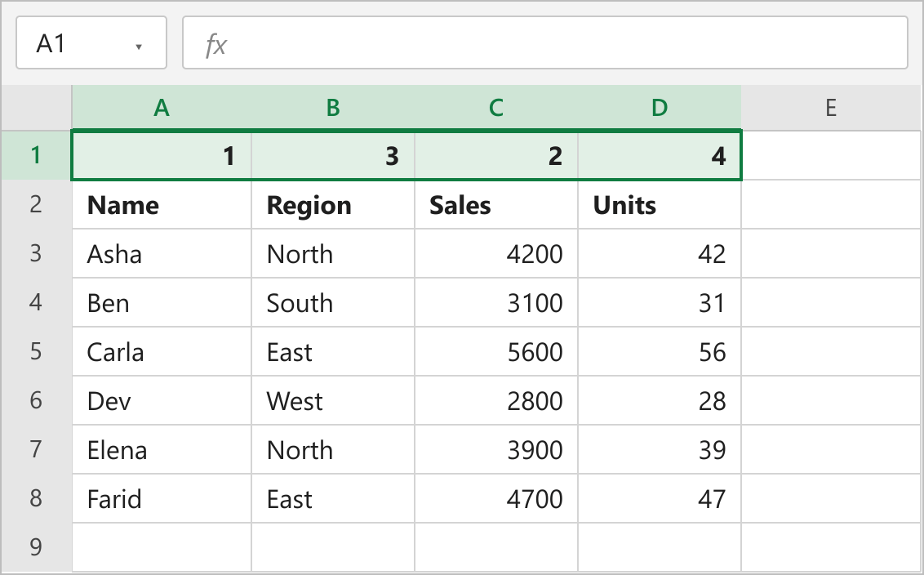Select Units value 47
This screenshot has width=924, height=575.
tap(660, 498)
